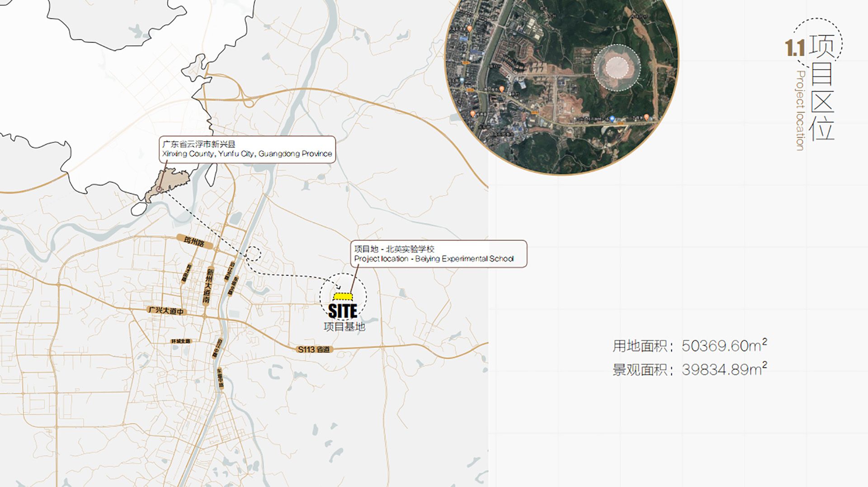868x487 pixels.
Task: Click the 1.1 section number
Action: point(794,48)
